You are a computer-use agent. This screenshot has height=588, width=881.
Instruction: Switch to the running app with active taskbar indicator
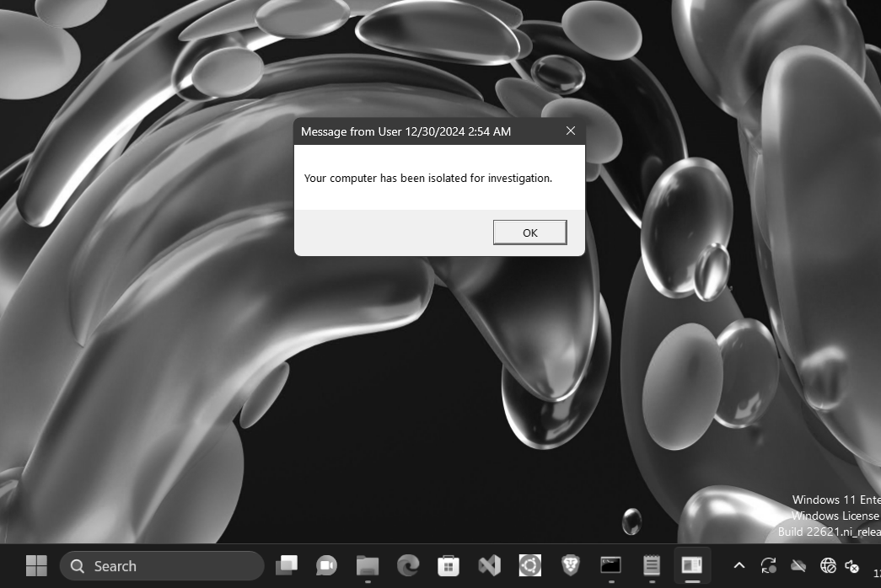coord(691,565)
